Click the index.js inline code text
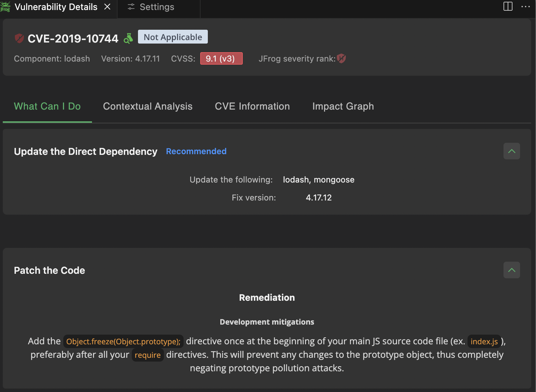This screenshot has width=536, height=392. point(484,342)
